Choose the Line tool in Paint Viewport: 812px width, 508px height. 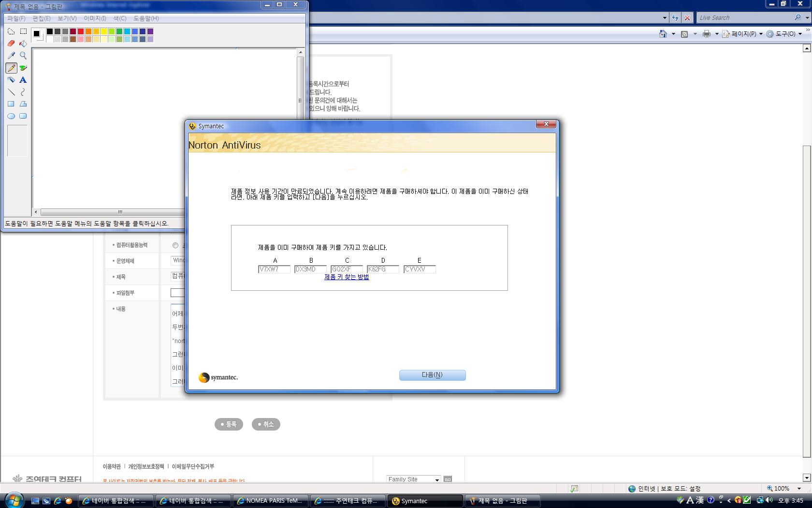[11, 92]
